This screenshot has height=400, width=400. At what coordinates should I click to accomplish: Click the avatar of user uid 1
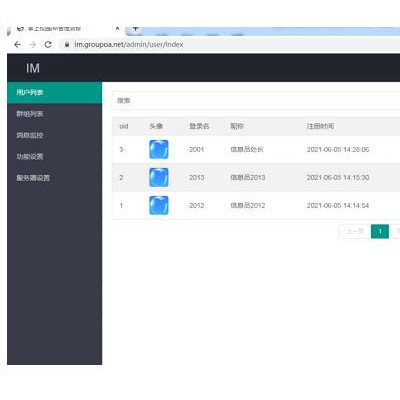click(x=159, y=205)
